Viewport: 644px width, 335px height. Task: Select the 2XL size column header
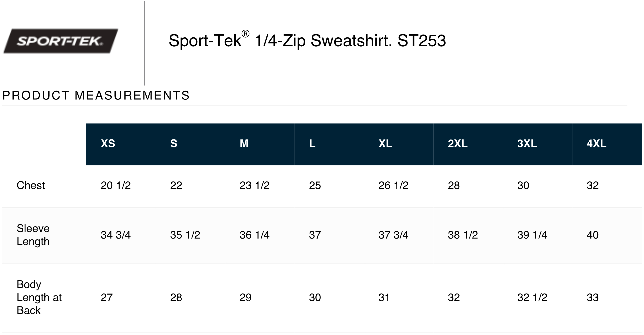click(457, 144)
